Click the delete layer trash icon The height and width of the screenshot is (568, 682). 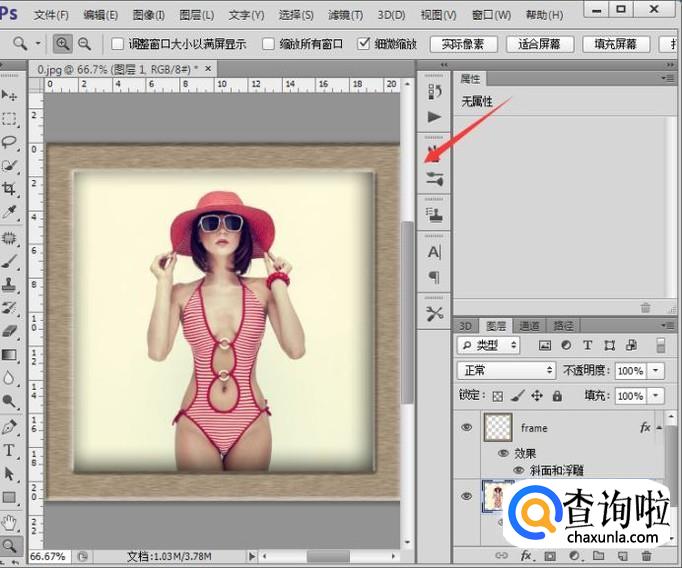point(647,555)
